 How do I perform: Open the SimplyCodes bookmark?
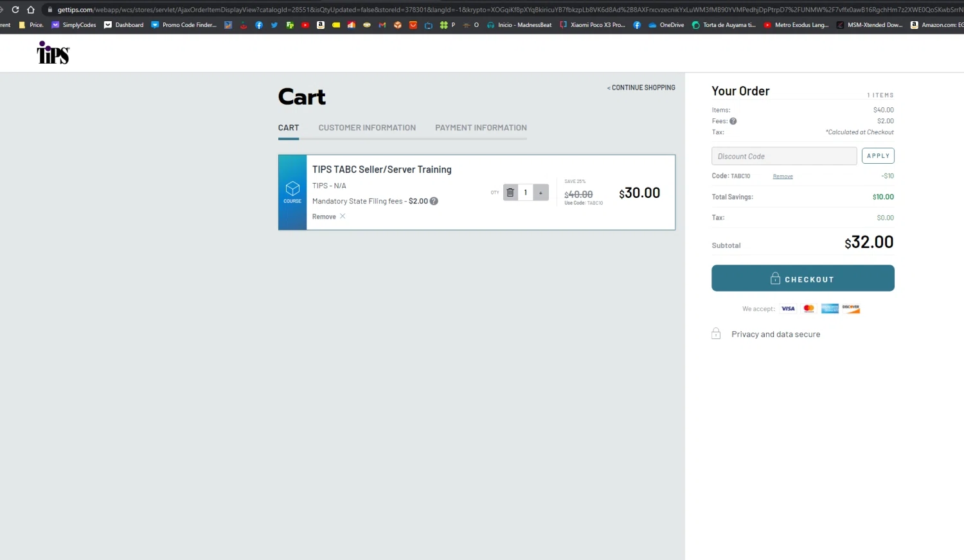point(74,25)
